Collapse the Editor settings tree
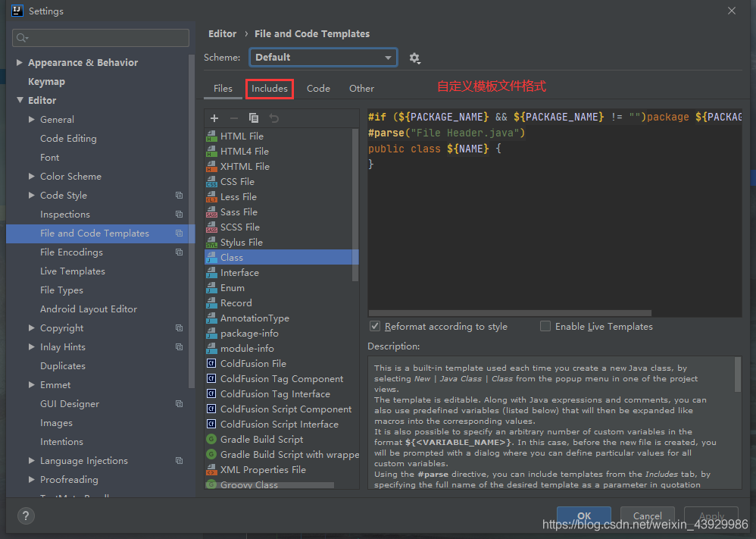 click(x=20, y=100)
